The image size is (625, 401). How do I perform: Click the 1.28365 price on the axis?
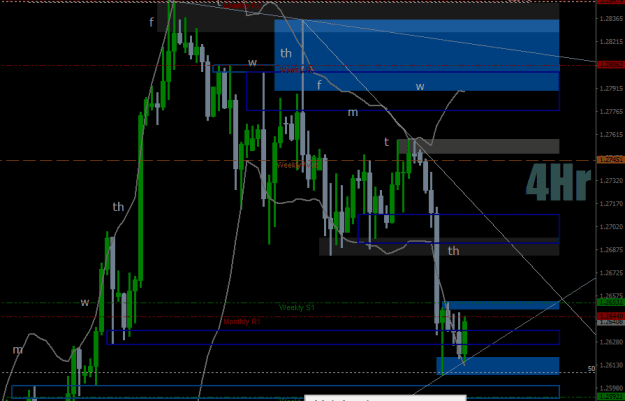tap(611, 19)
